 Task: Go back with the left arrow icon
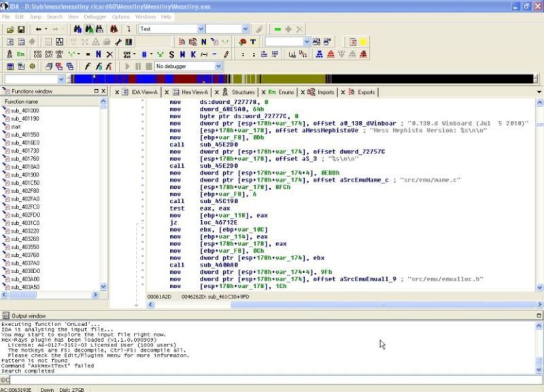point(39,29)
